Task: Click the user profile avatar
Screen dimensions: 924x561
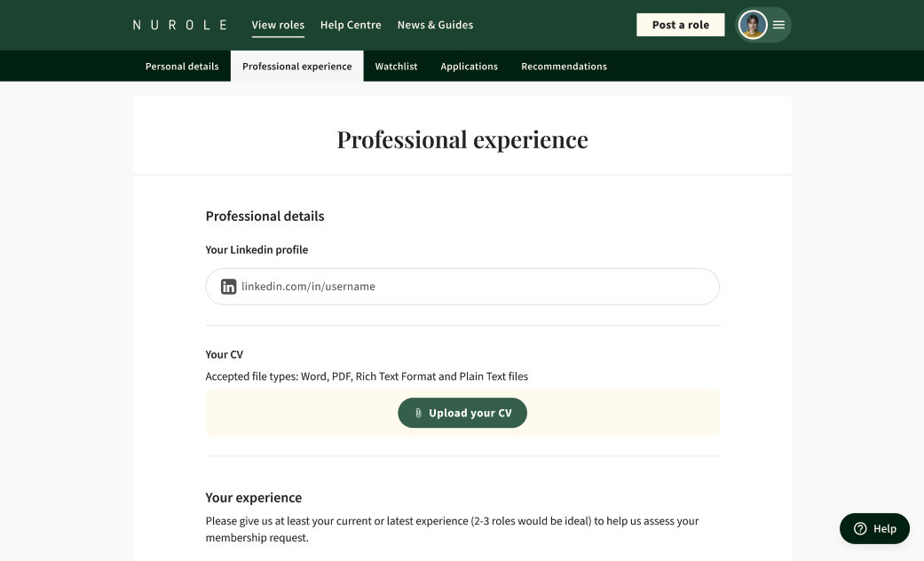Action: pyautogui.click(x=753, y=25)
